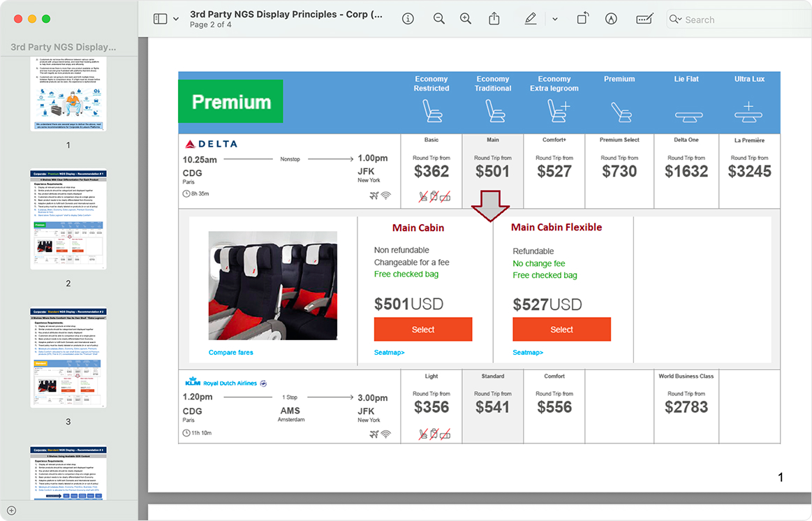Select the $501 Main Cabin fare
The height and width of the screenshot is (521, 812).
point(423,329)
